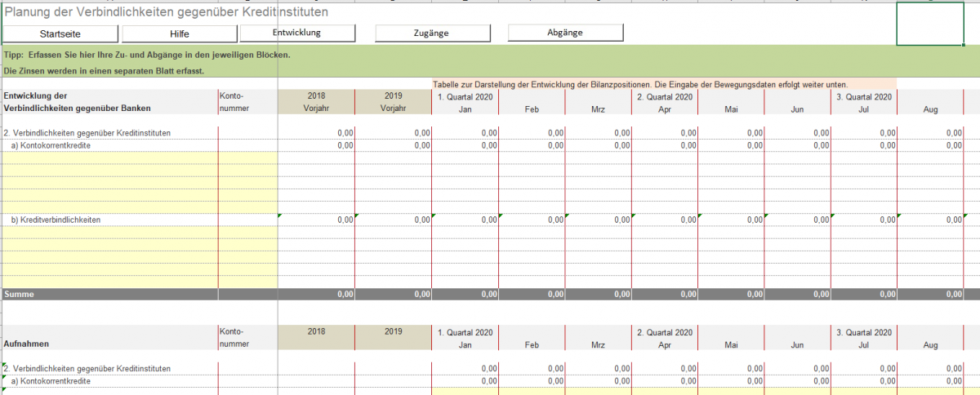This screenshot has width=980, height=395.
Task: Select the Aug value in the Summe row
Action: pos(931,294)
